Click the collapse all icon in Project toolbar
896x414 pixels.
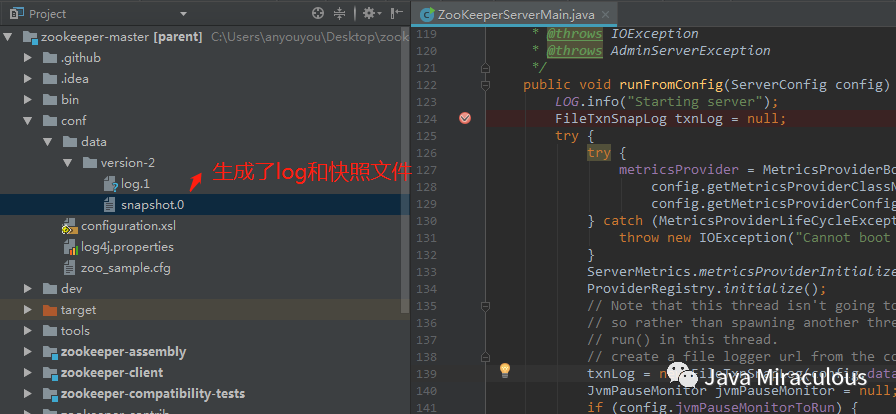coord(339,14)
